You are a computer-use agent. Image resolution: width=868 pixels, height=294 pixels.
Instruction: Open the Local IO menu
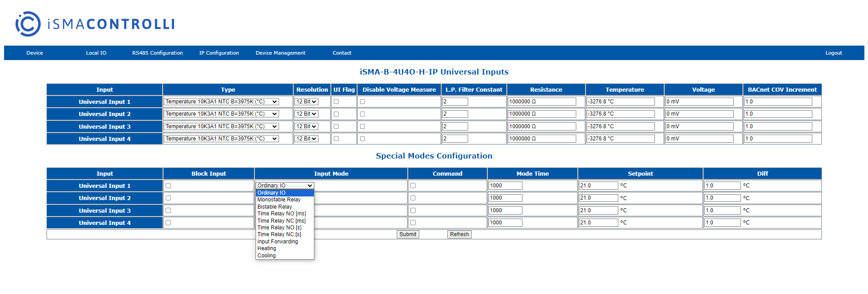tap(96, 53)
